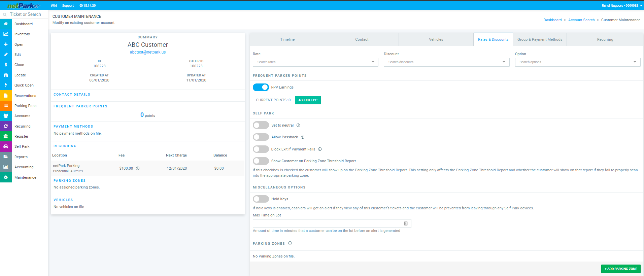644x276 pixels.
Task: Click the Dashboard home icon in sidebar
Action: click(x=6, y=24)
